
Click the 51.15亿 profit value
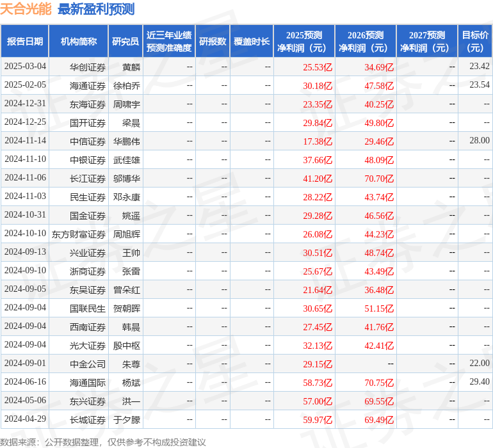coord(379,308)
